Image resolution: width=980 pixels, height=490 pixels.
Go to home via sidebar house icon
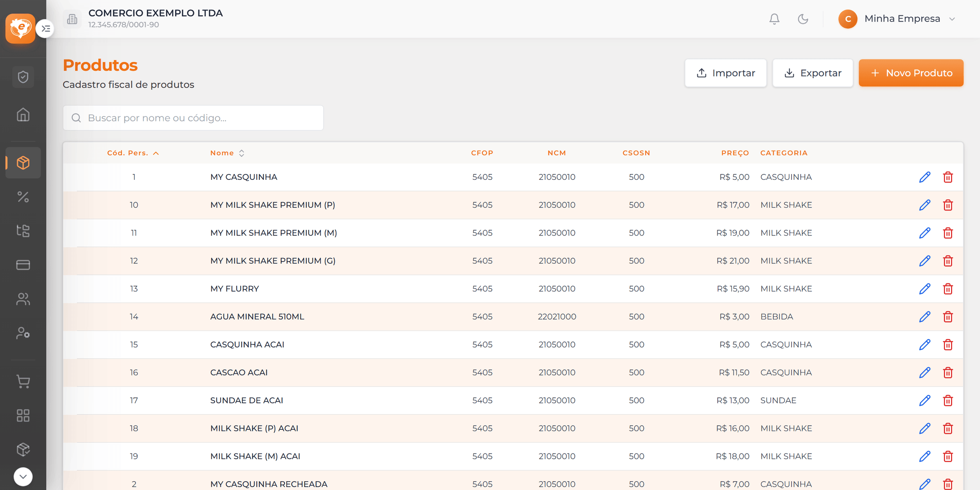pyautogui.click(x=23, y=115)
